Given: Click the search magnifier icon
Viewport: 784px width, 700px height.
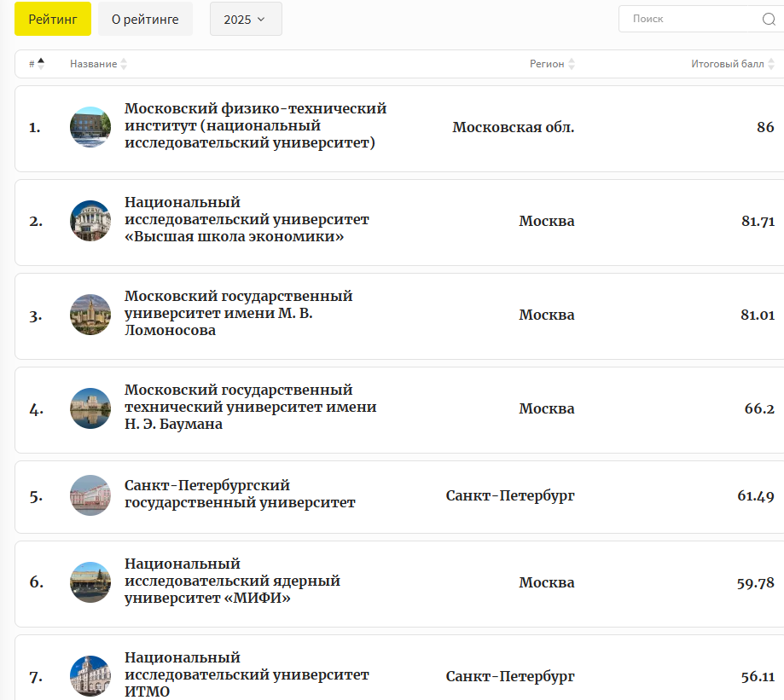Looking at the screenshot, I should click(768, 19).
